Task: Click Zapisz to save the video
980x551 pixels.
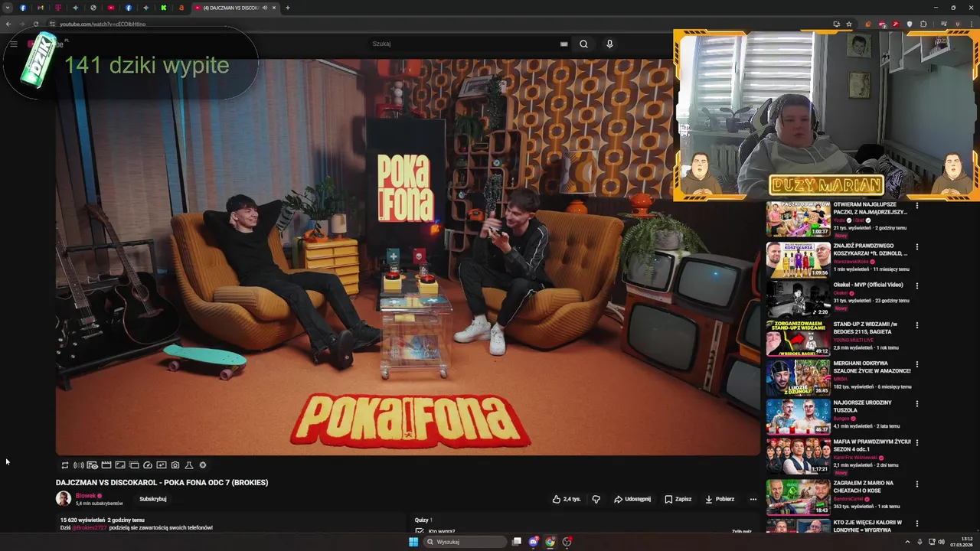Action: (x=678, y=499)
